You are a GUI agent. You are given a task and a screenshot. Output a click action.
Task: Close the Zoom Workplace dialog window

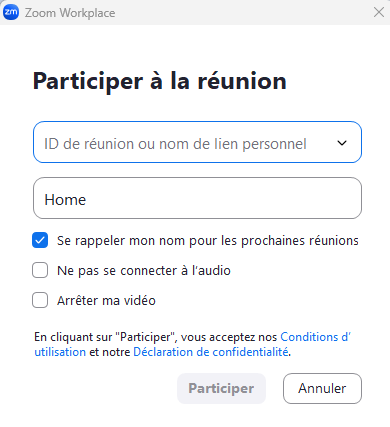click(x=379, y=12)
